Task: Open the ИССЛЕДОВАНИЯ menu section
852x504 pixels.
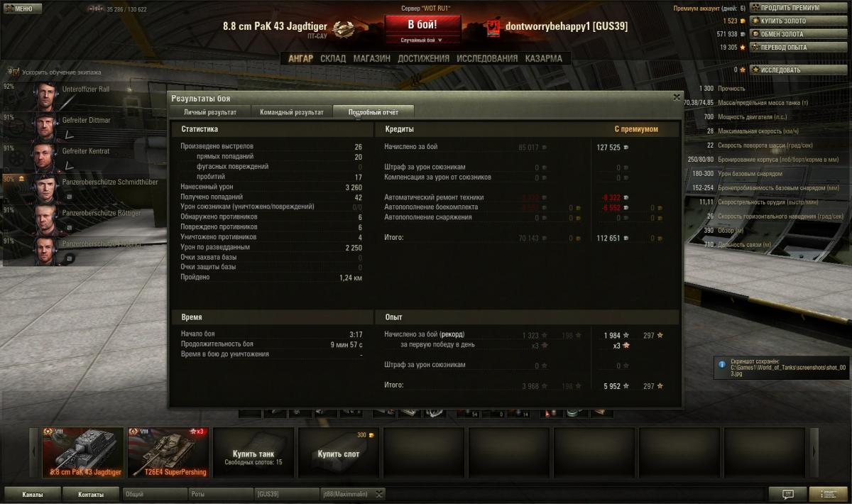Action: coord(487,59)
